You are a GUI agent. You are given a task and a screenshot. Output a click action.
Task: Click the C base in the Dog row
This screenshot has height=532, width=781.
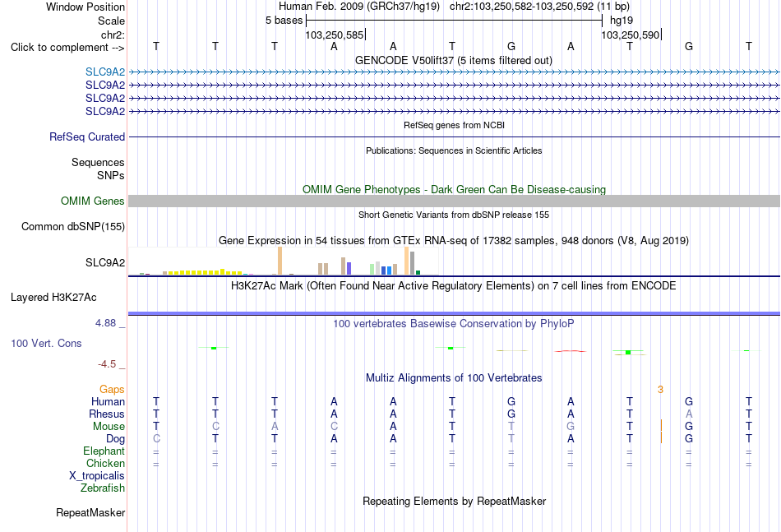click(x=156, y=439)
